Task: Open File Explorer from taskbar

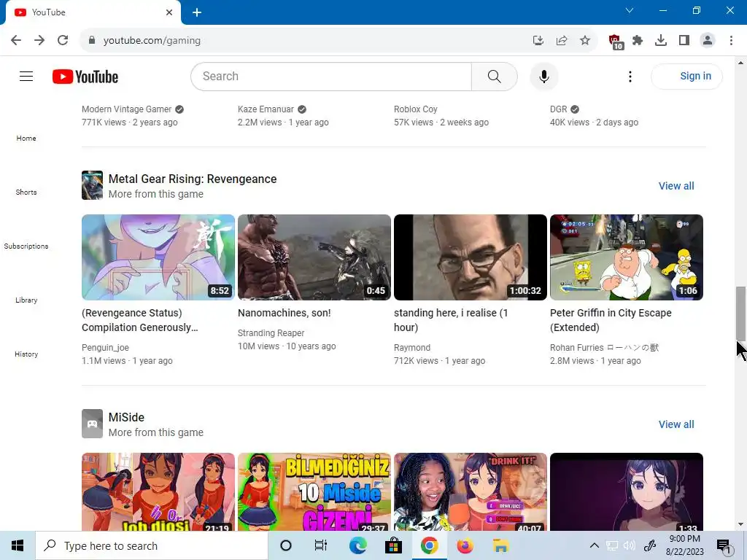Action: pyautogui.click(x=500, y=545)
